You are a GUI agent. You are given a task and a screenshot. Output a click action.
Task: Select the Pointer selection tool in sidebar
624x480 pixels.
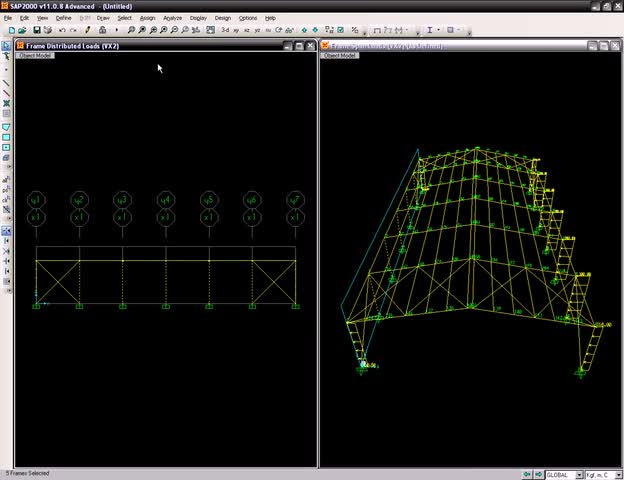6,46
